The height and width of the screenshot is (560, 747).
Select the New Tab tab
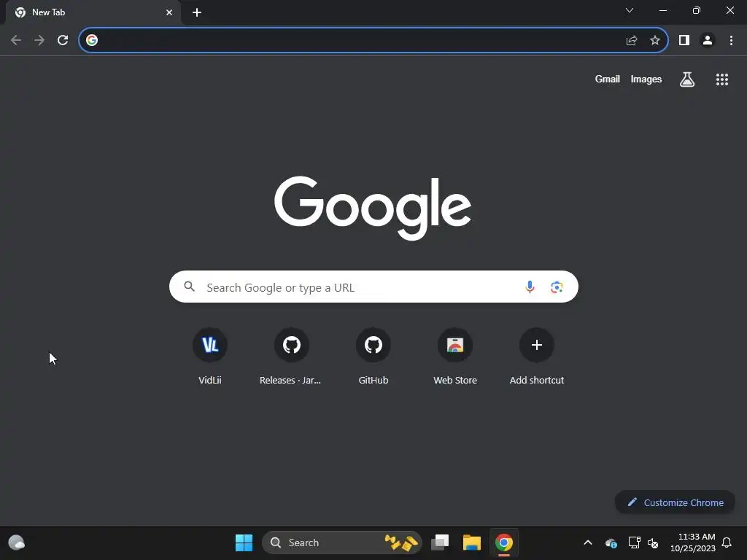(x=93, y=13)
